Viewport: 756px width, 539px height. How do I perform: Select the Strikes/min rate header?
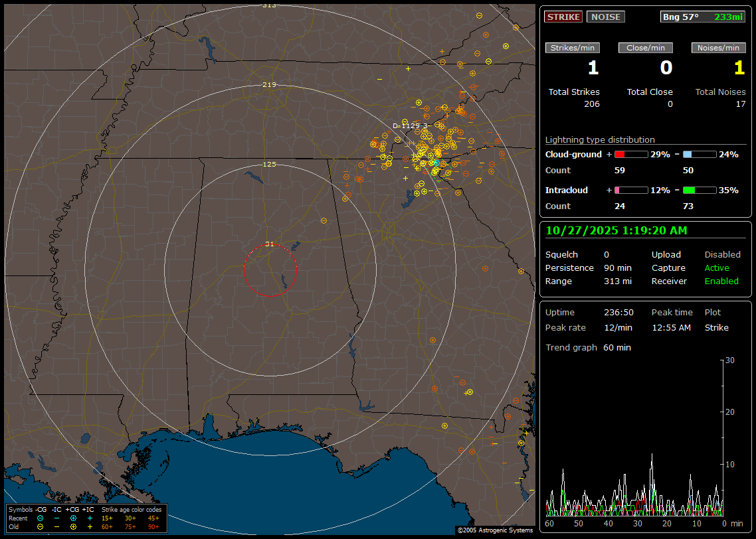point(573,48)
